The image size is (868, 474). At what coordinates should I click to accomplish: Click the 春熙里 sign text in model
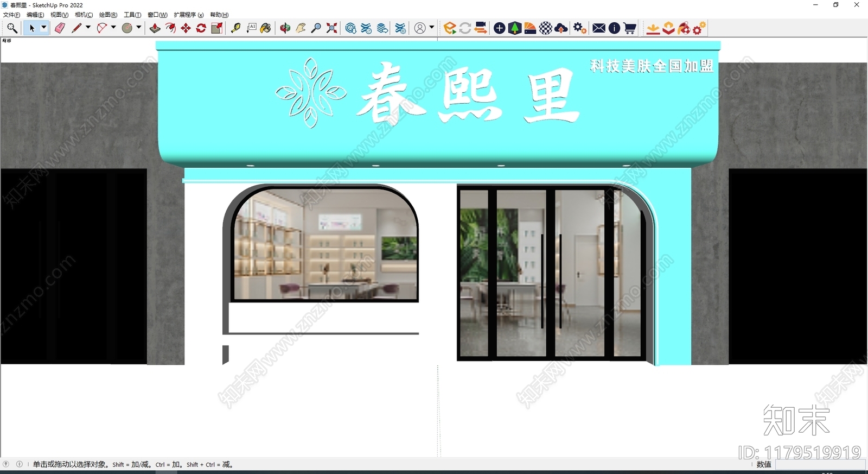pos(469,94)
